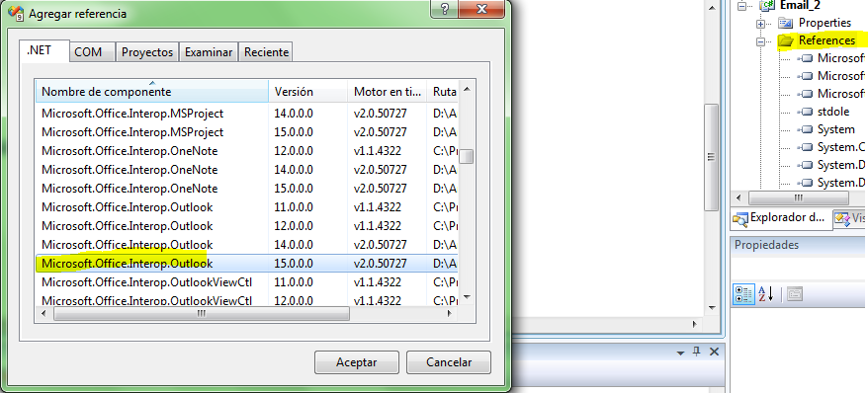Click the component list horizontal scrollbar thumb
The width and height of the screenshot is (868, 393).
point(202,313)
